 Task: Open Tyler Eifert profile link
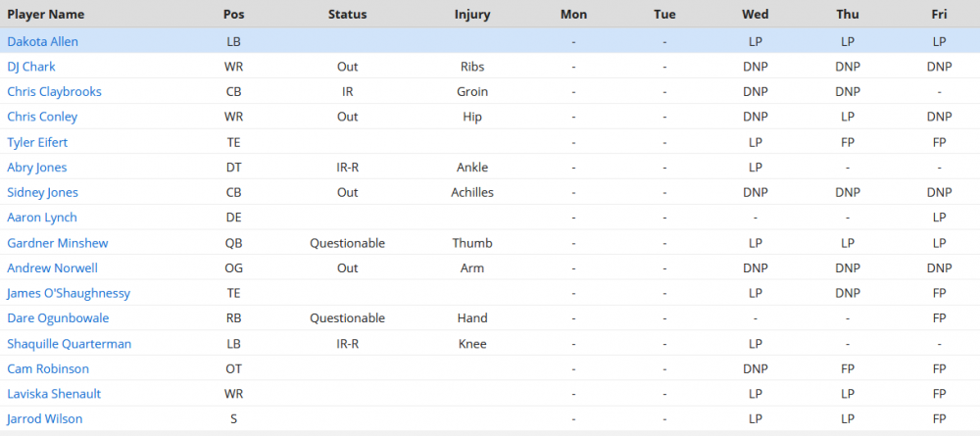[37, 142]
